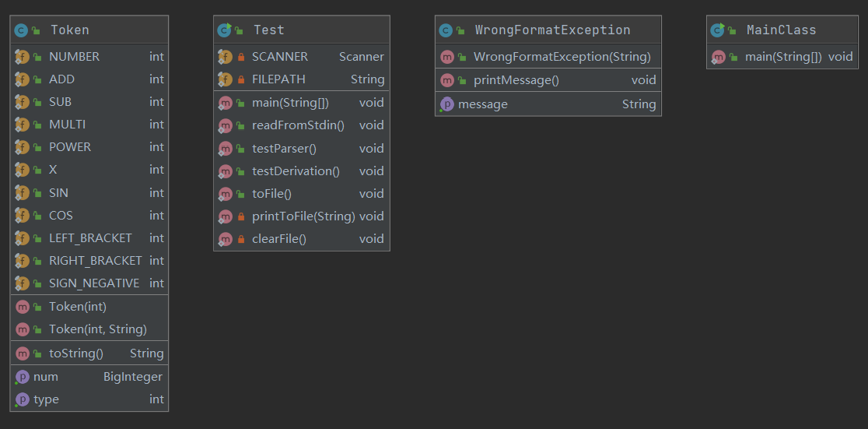868x429 pixels.
Task: Click the private lock icon beside clearFile()
Action: point(241,239)
